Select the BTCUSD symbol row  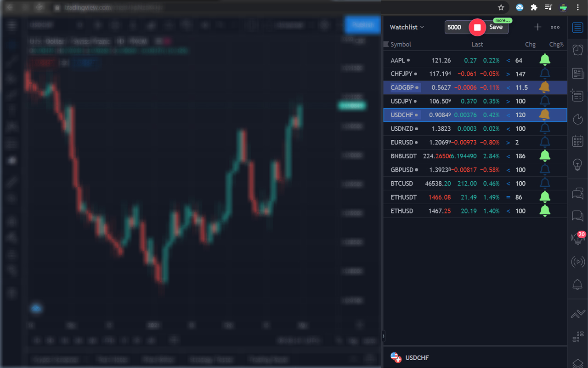click(x=475, y=184)
